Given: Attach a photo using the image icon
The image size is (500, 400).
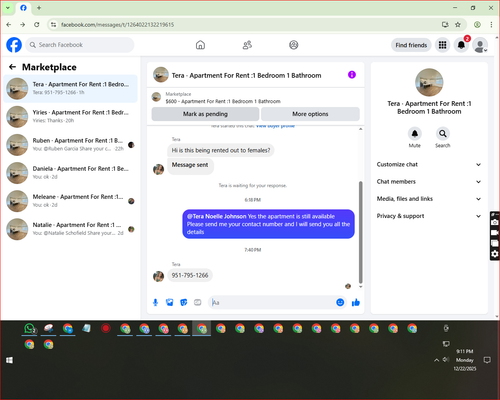Looking at the screenshot, I should point(170,302).
